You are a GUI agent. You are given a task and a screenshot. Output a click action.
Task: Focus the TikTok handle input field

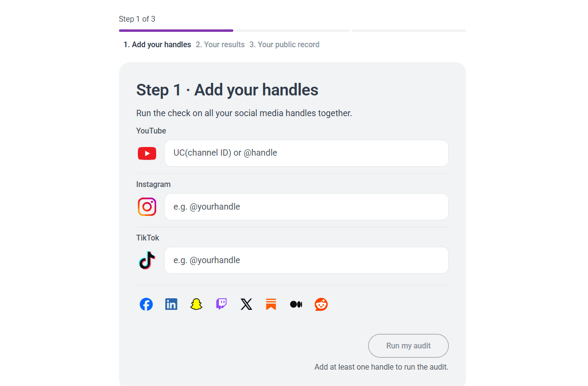[307, 260]
